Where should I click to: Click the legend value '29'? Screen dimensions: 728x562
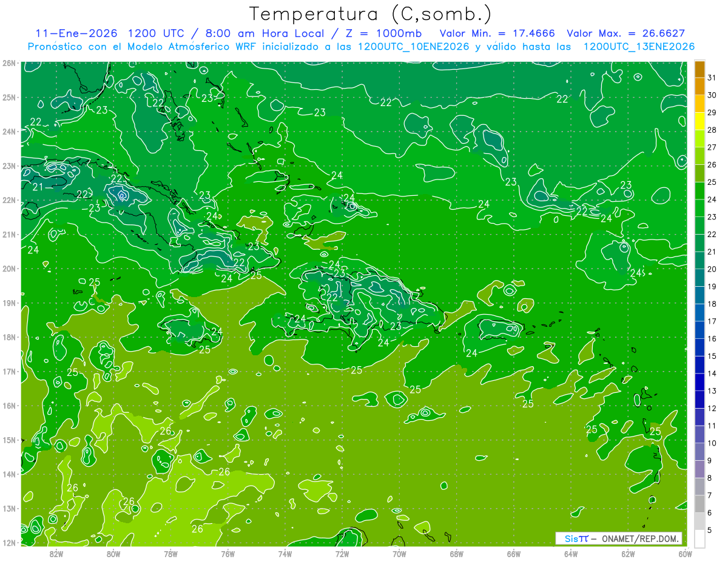pos(712,113)
